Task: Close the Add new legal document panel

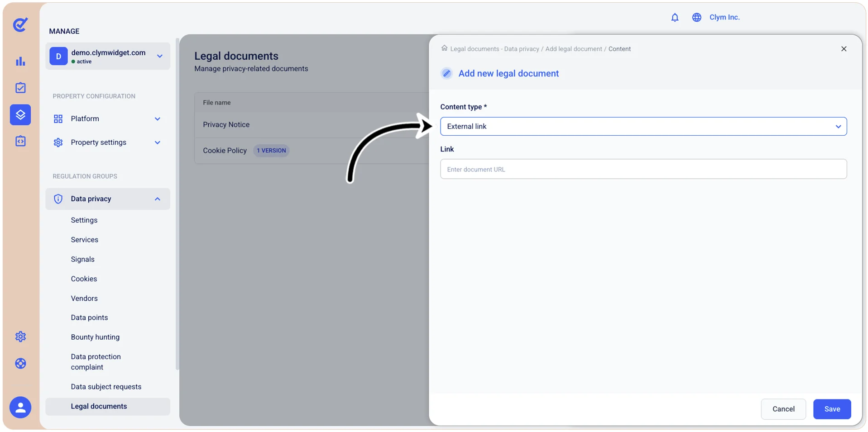Action: [844, 49]
